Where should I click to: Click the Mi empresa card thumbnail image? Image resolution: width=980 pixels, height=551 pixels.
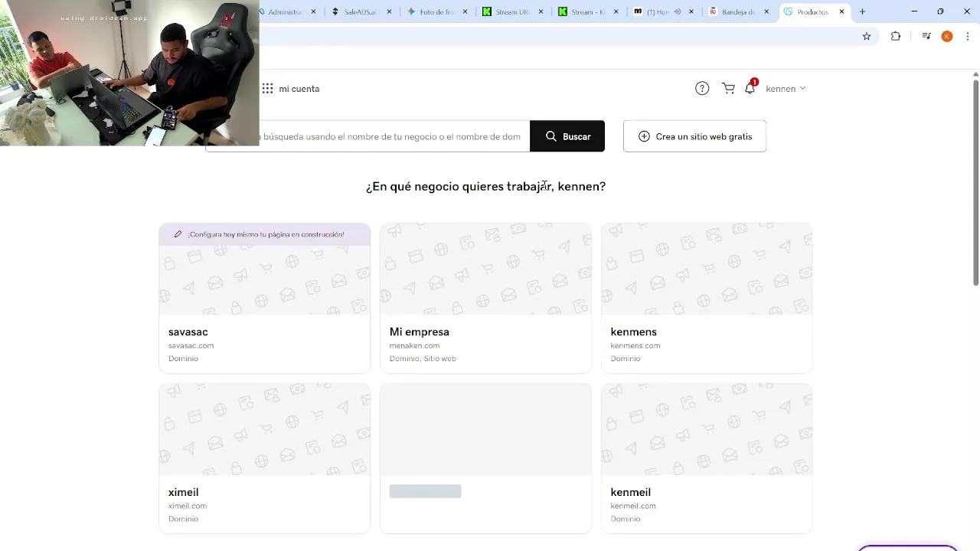coord(485,269)
